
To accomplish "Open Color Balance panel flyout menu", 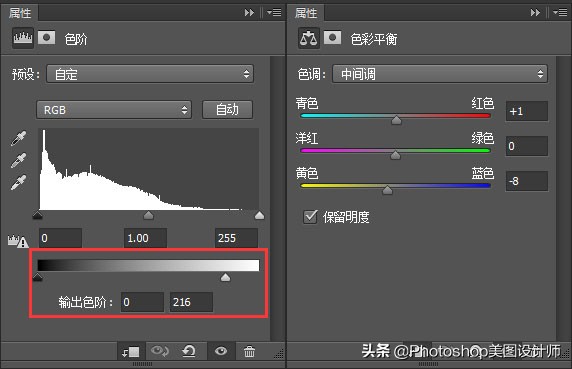I will (x=560, y=13).
